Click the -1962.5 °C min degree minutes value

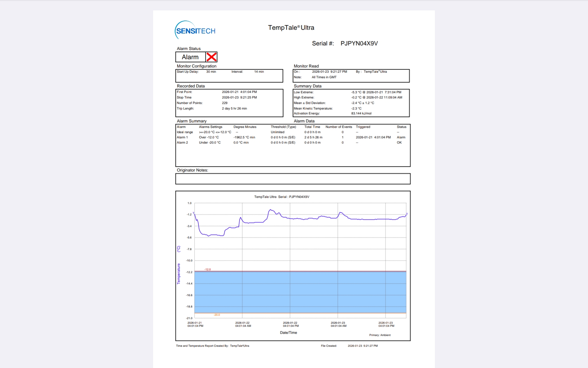click(x=244, y=137)
